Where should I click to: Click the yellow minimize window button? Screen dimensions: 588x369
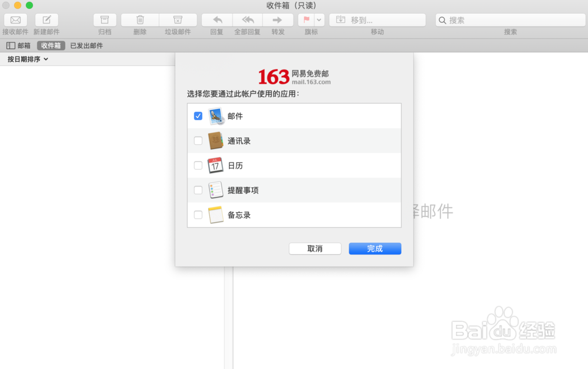coord(18,5)
